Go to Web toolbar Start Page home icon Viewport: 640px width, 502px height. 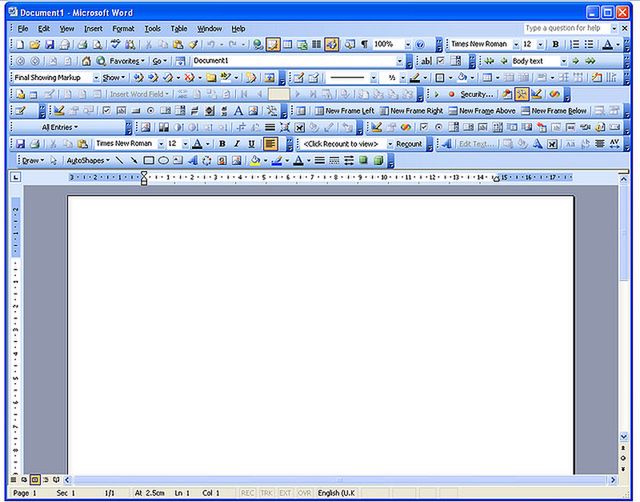pyautogui.click(x=86, y=61)
